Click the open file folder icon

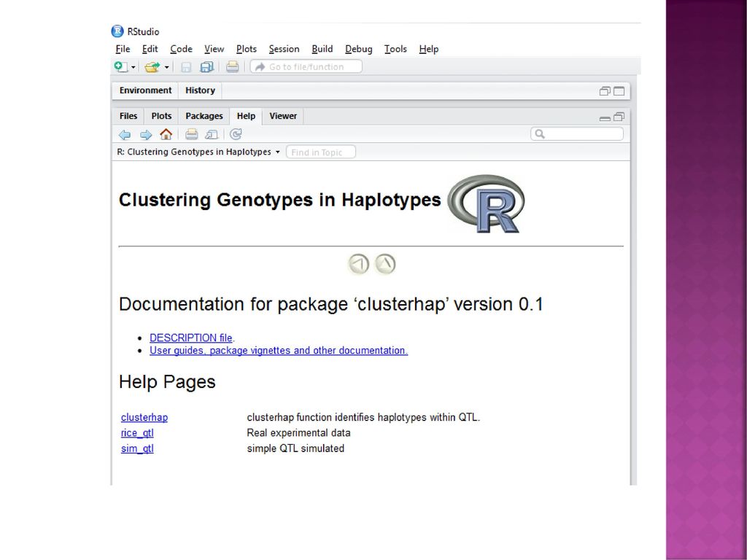[152, 67]
